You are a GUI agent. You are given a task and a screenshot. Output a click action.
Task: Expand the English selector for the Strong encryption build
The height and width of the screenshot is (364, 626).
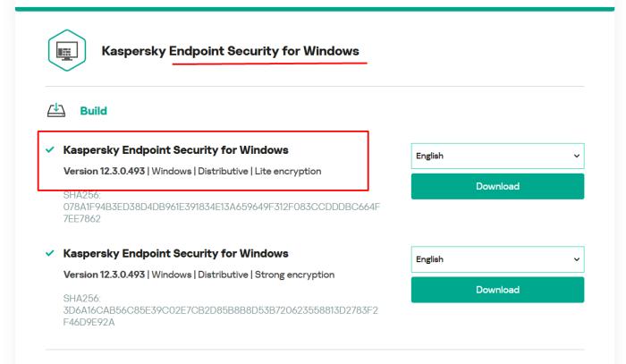[497, 259]
